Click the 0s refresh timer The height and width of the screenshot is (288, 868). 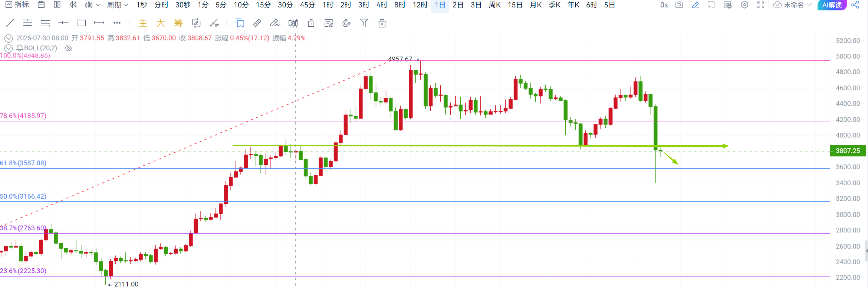coord(664,5)
